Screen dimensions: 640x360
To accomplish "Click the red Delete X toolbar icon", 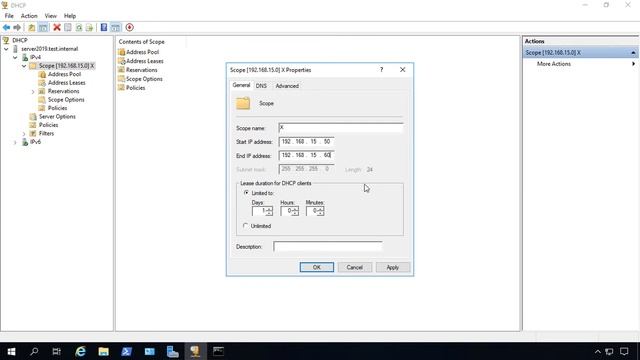I will point(57,27).
